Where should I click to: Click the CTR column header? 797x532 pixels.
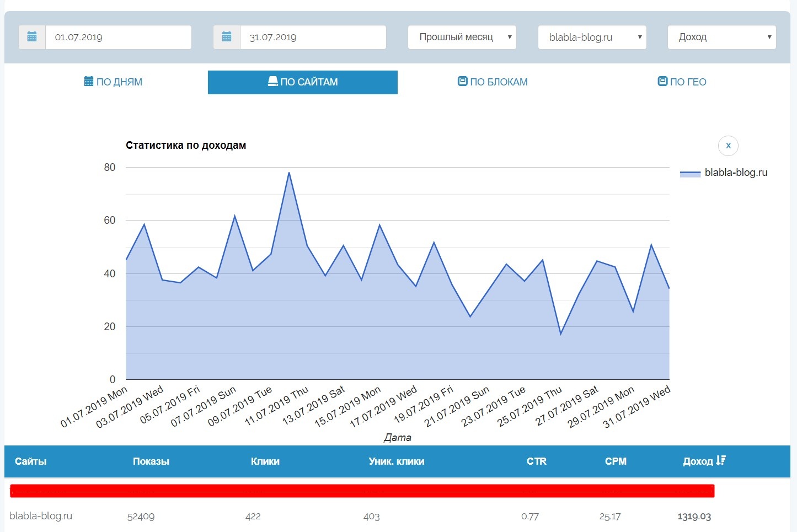tap(536, 461)
